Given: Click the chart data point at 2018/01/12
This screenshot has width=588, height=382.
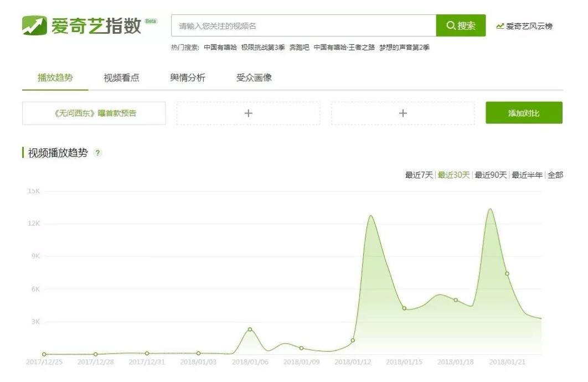Looking at the screenshot, I should pos(353,340).
